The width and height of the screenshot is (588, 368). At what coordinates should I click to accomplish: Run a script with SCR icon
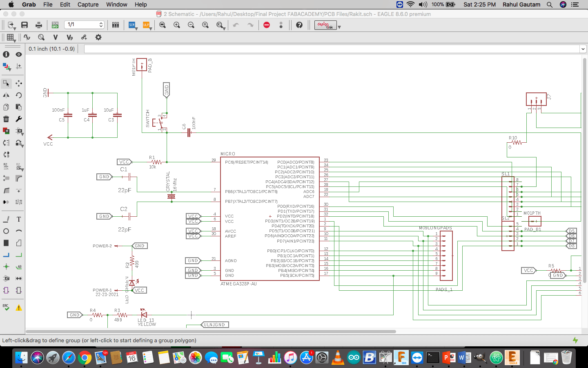click(132, 25)
